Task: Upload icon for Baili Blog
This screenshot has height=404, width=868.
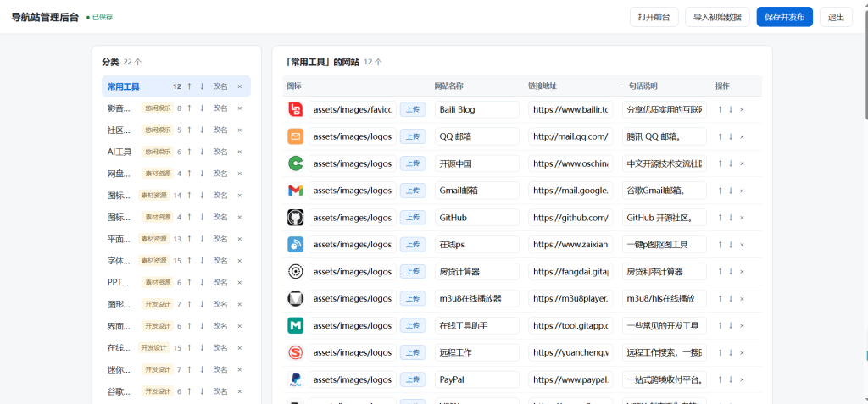Action: pyautogui.click(x=413, y=109)
